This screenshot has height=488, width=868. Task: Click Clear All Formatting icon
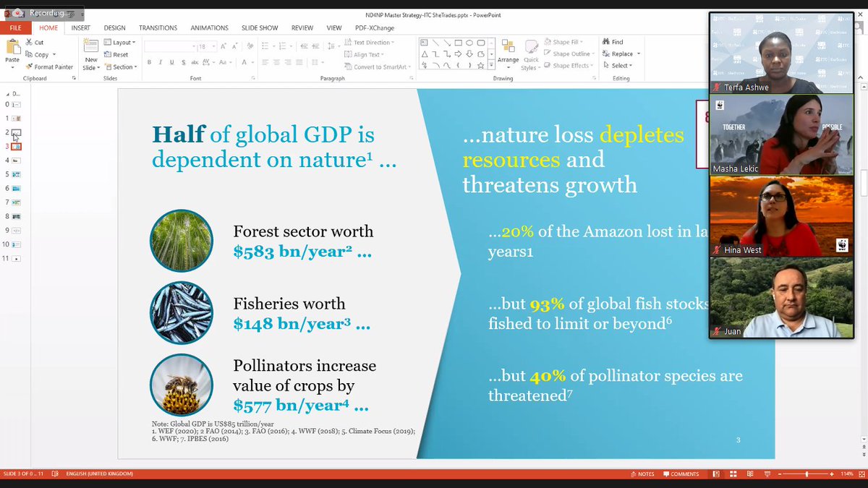coord(250,46)
